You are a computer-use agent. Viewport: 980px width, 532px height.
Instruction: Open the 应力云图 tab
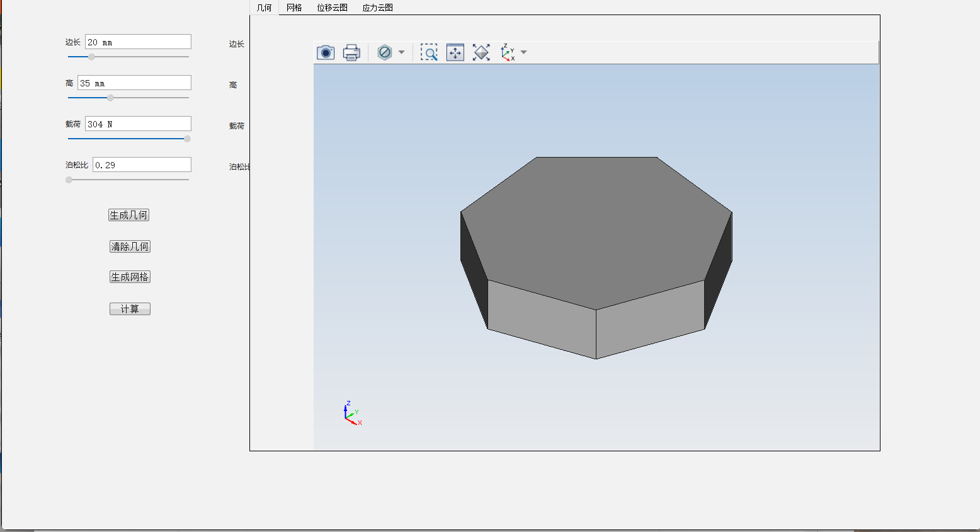point(377,8)
